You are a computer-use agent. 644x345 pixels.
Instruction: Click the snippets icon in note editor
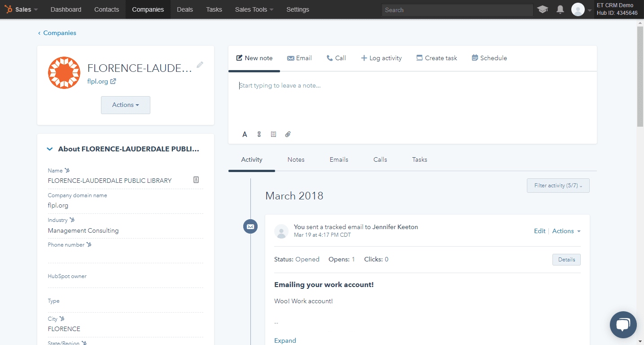tap(273, 134)
